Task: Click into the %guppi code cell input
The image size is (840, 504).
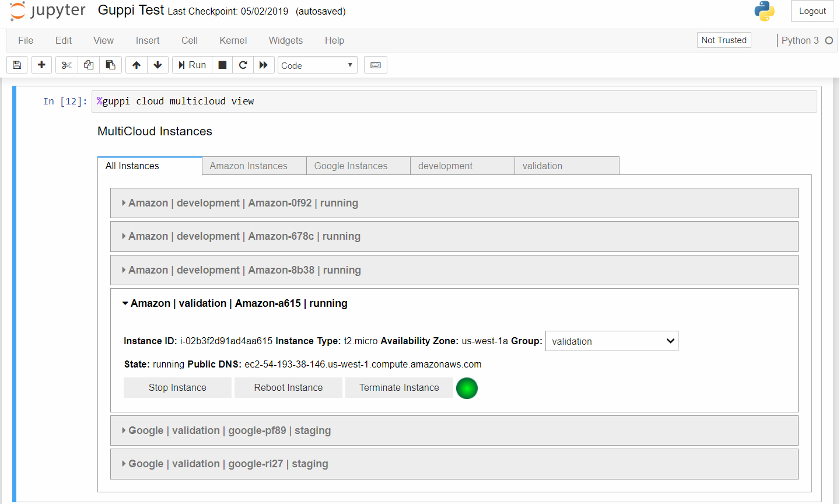Action: point(454,101)
